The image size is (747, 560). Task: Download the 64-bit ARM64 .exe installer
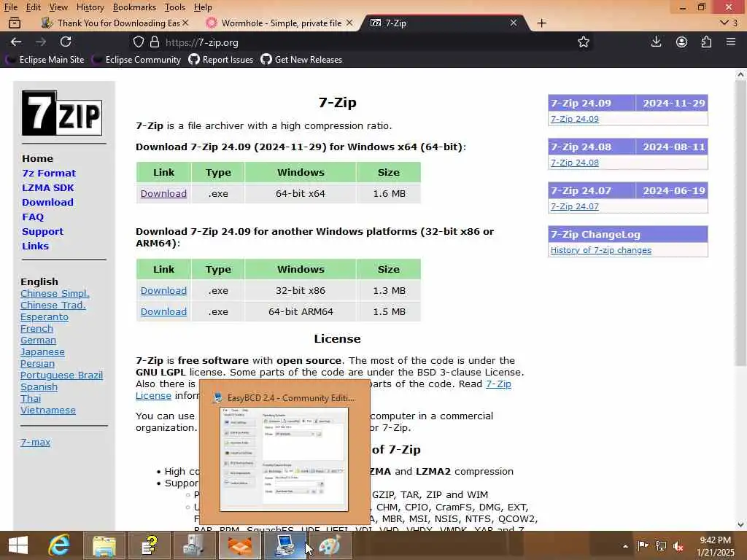pyautogui.click(x=163, y=311)
